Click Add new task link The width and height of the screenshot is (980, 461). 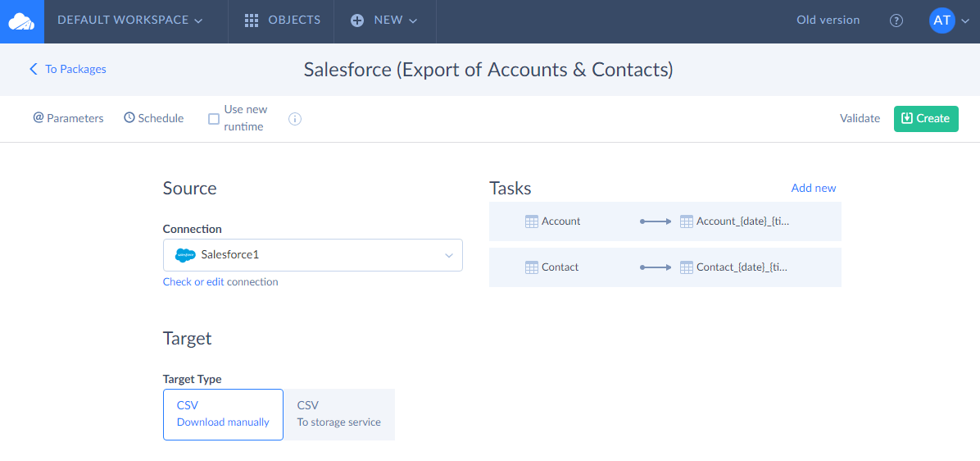click(x=813, y=188)
